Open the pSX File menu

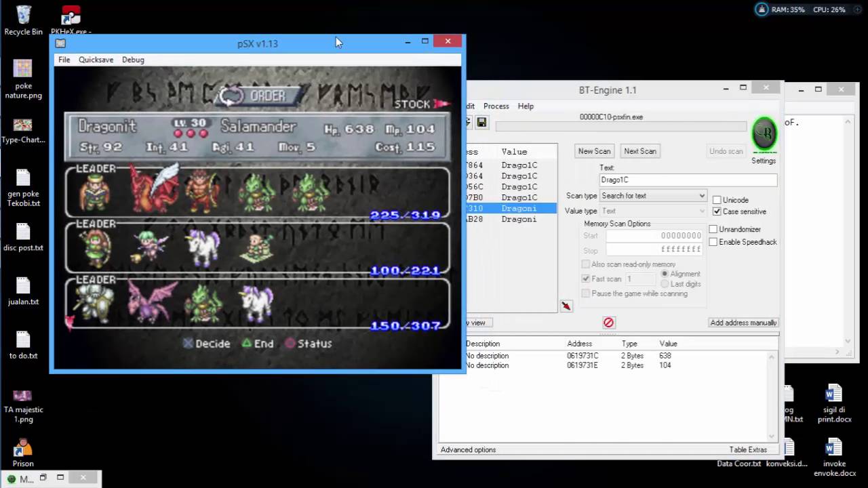click(64, 60)
